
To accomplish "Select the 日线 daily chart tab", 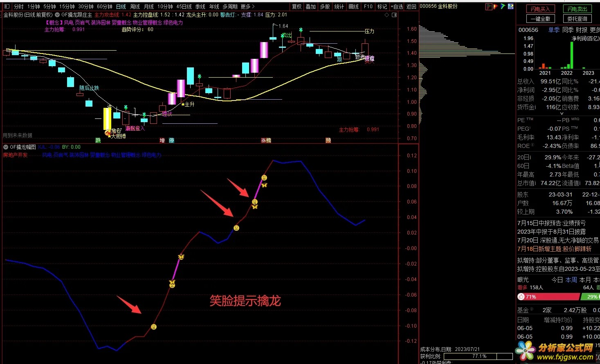I will point(121,7).
